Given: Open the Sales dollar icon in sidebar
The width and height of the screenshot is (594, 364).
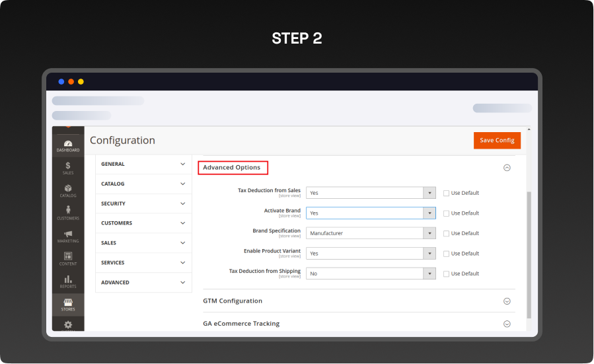Looking at the screenshot, I should (68, 167).
